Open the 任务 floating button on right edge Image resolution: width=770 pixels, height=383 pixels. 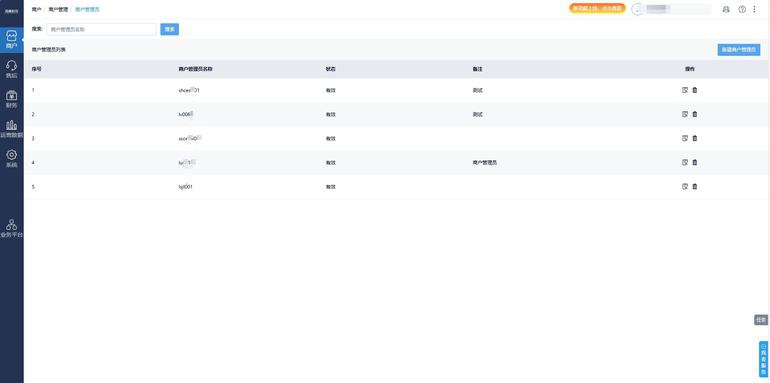point(761,320)
